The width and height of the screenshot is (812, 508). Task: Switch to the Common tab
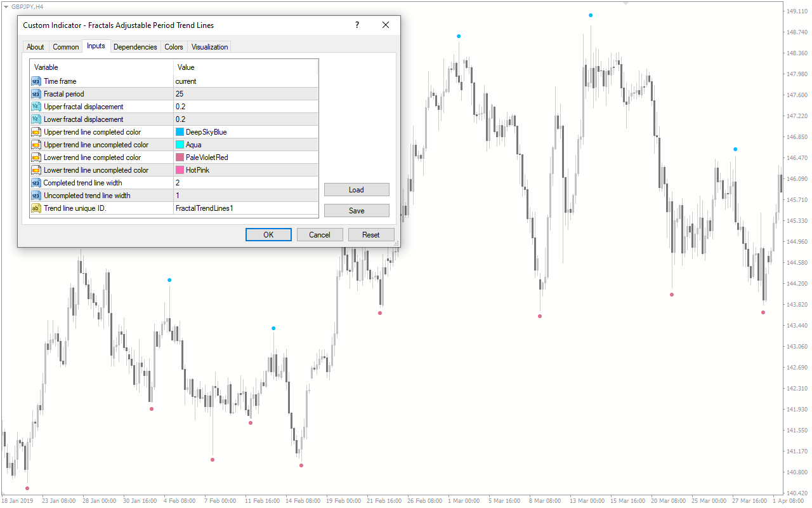click(66, 47)
